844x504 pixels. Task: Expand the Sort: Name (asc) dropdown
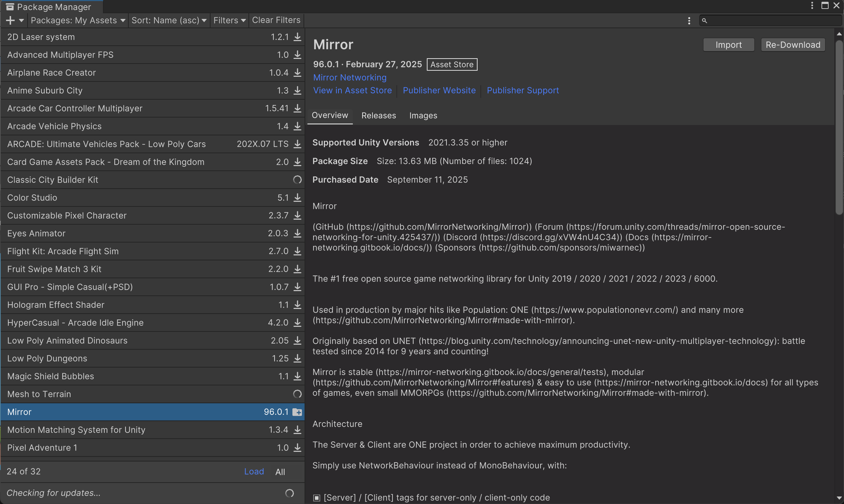169,20
